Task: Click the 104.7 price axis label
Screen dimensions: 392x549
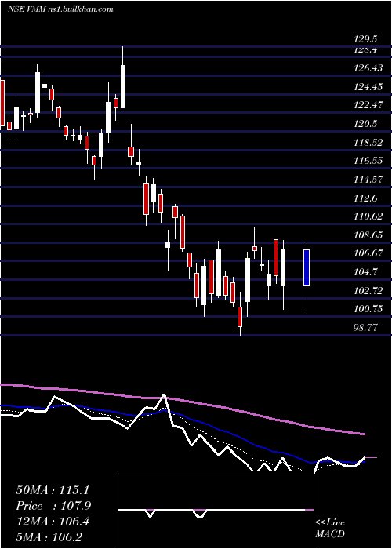Action: [x=366, y=272]
